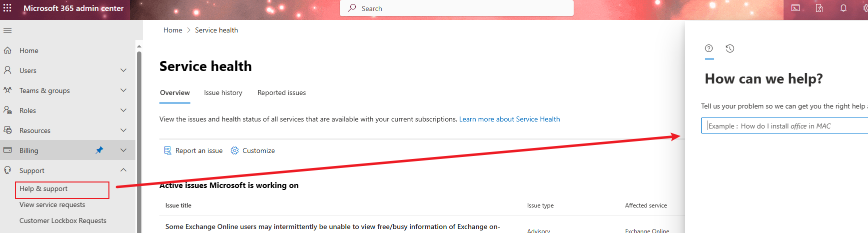
Task: Collapse the navigation menu hamburger icon
Action: pos(7,30)
